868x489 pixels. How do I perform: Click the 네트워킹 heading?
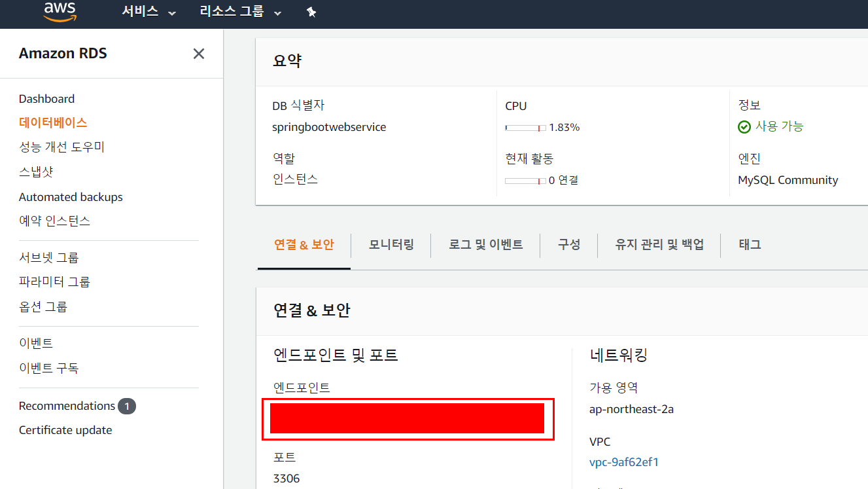(x=619, y=355)
